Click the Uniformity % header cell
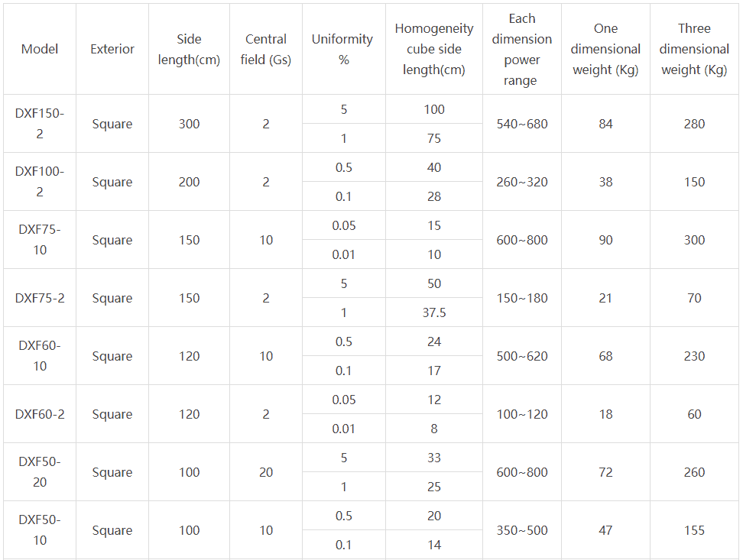 click(343, 49)
